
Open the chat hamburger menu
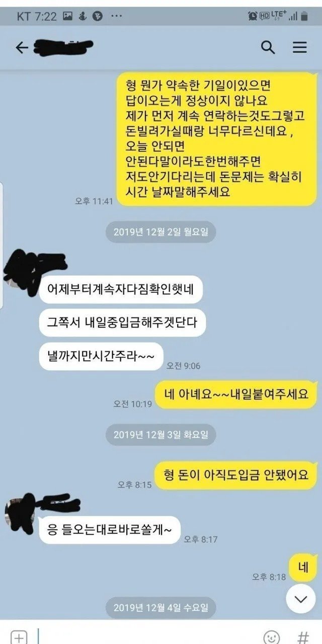coord(300,48)
